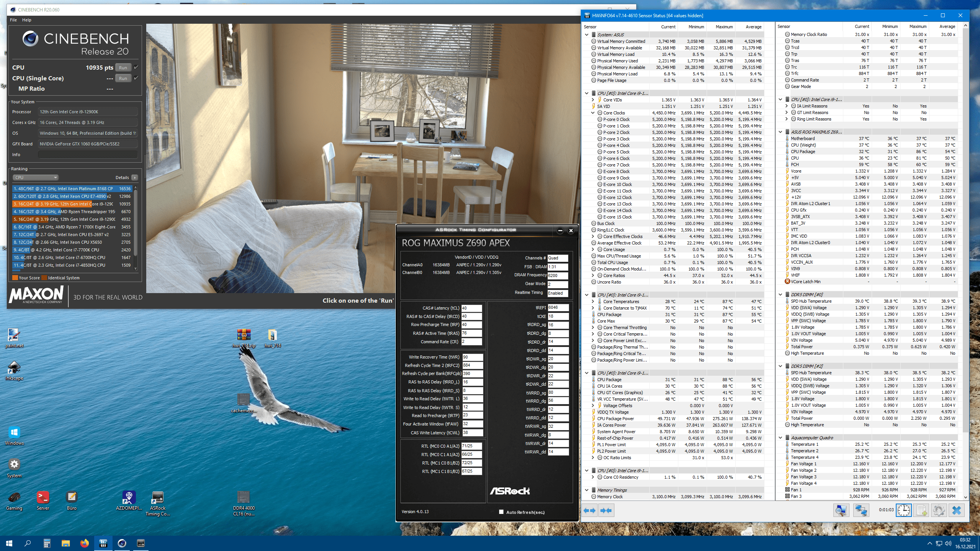
Task: Click Sensor column header in right HWiNFO pane
Action: pyautogui.click(x=808, y=26)
